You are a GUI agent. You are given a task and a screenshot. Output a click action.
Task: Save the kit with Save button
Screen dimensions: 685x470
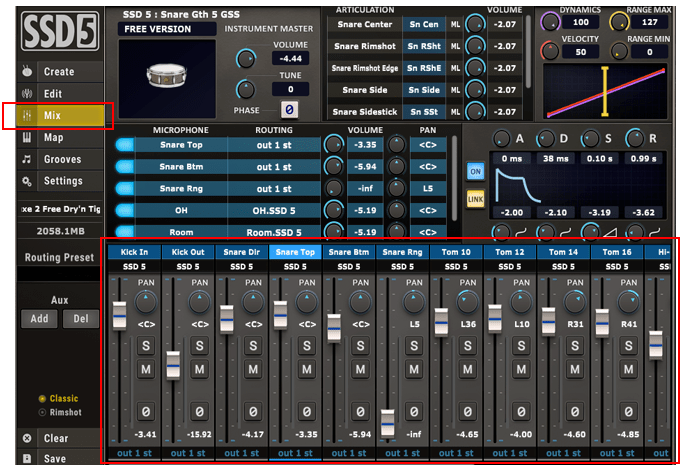click(60, 458)
